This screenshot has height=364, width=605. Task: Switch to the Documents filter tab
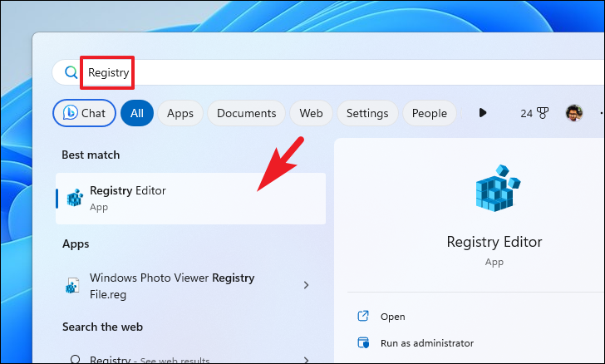(247, 113)
